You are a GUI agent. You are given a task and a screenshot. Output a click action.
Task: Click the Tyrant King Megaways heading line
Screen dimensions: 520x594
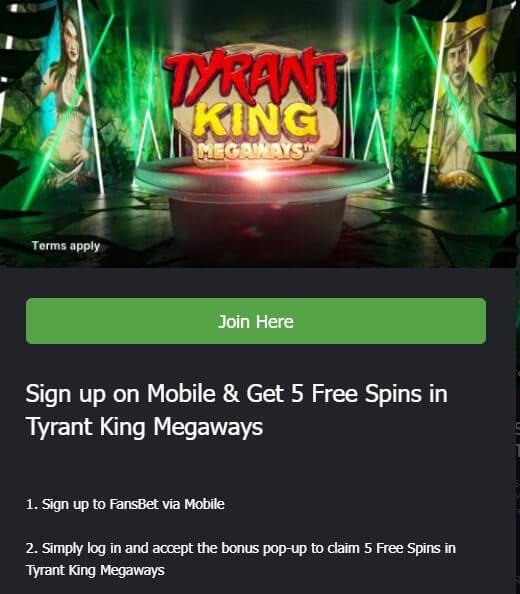(x=144, y=427)
